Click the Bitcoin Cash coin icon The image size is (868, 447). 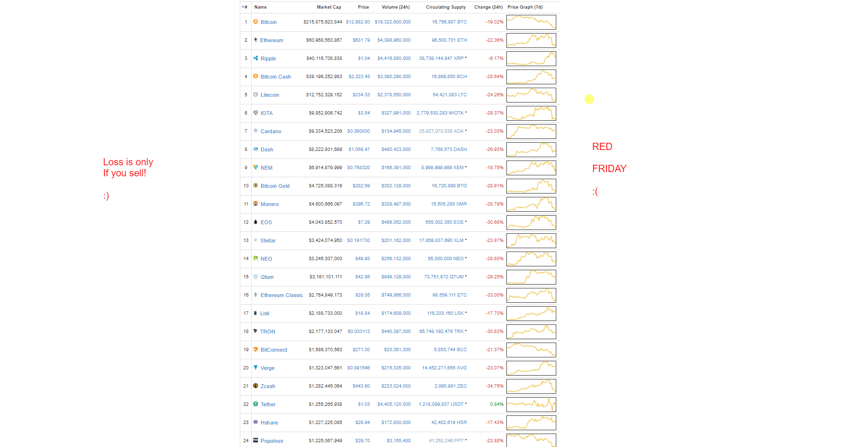coord(256,76)
